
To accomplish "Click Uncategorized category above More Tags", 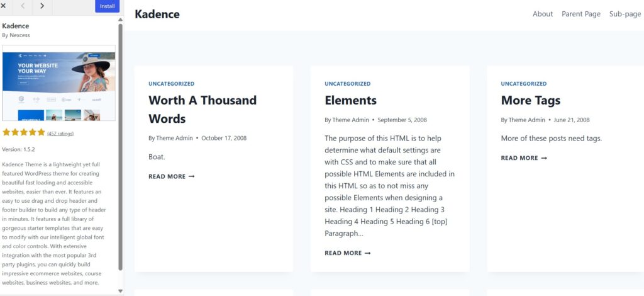I will click(x=524, y=84).
